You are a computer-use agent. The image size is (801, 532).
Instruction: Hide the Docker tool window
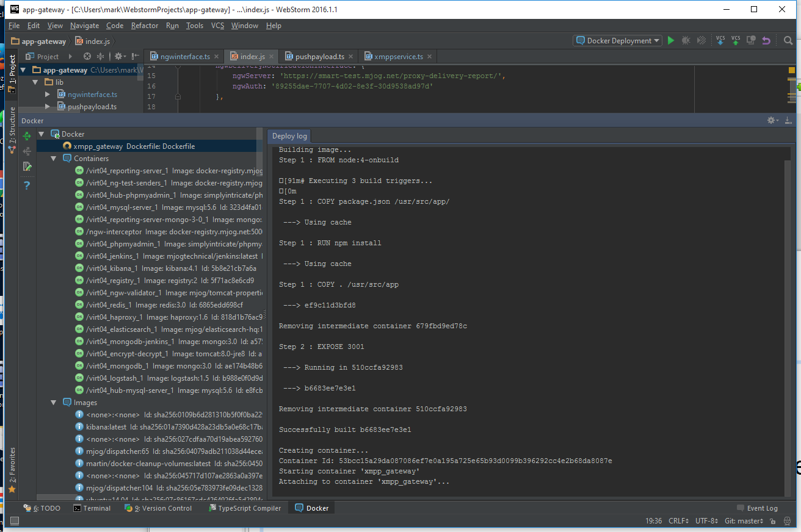788,121
